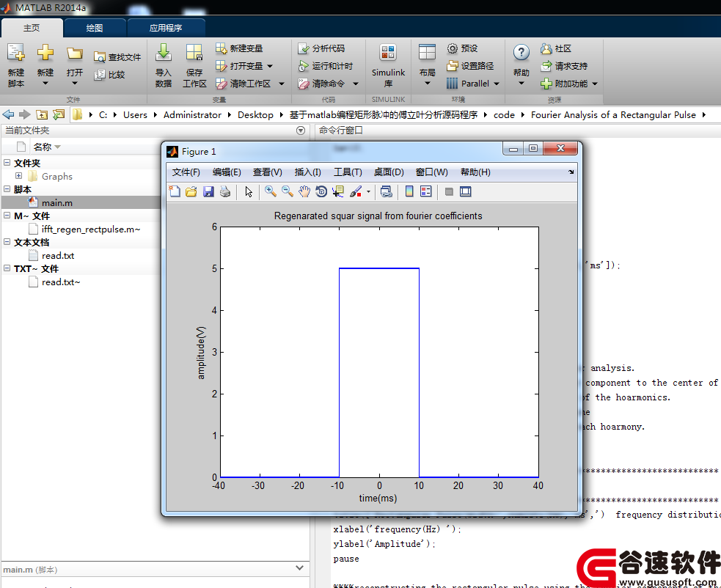Expand the main.m details panel chevron
Screen dimensions: 721x588
(300, 567)
